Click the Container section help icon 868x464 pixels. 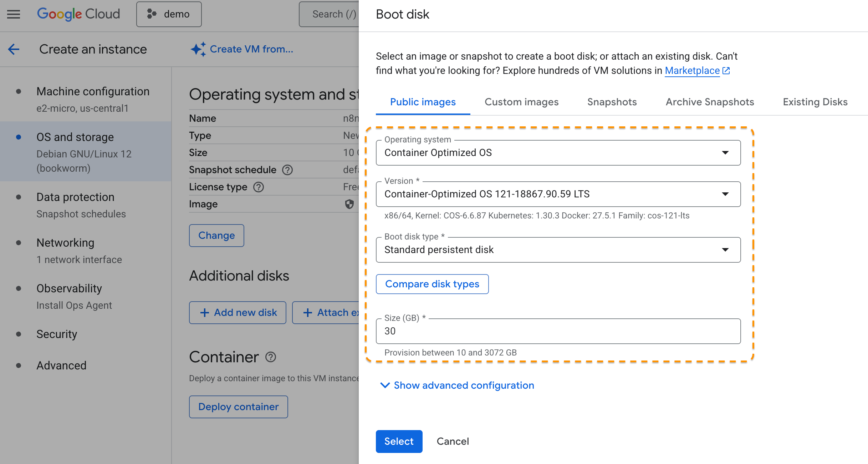pyautogui.click(x=271, y=357)
